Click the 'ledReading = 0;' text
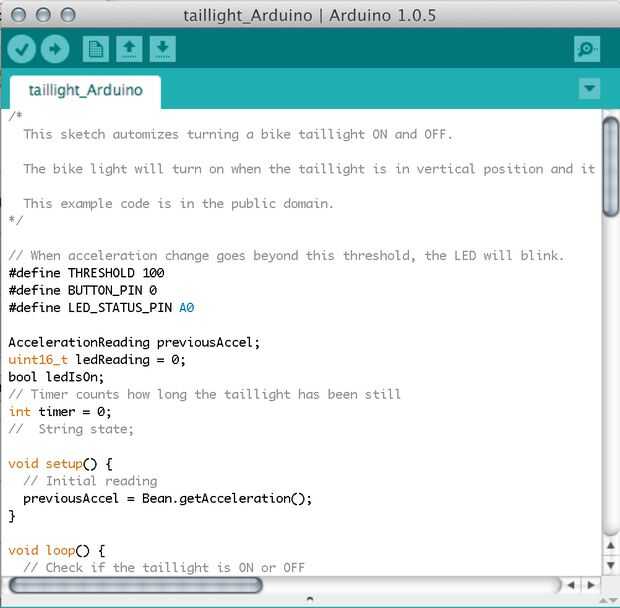The height and width of the screenshot is (608, 620). 130,360
